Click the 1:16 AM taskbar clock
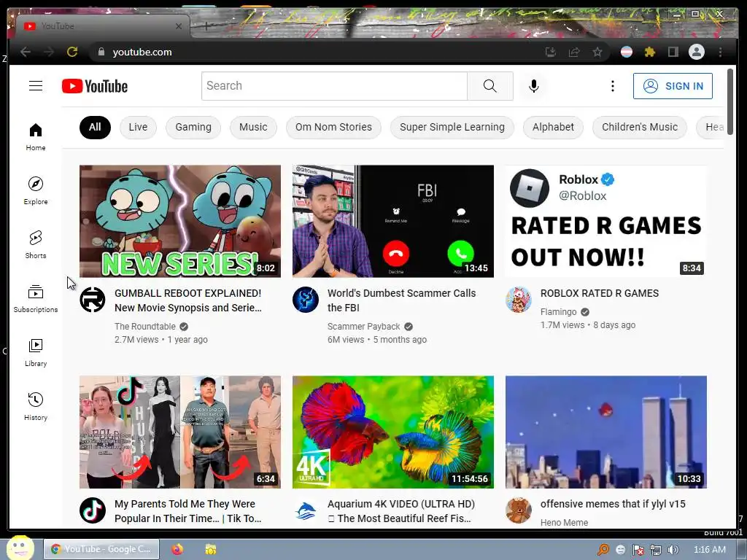 709,550
